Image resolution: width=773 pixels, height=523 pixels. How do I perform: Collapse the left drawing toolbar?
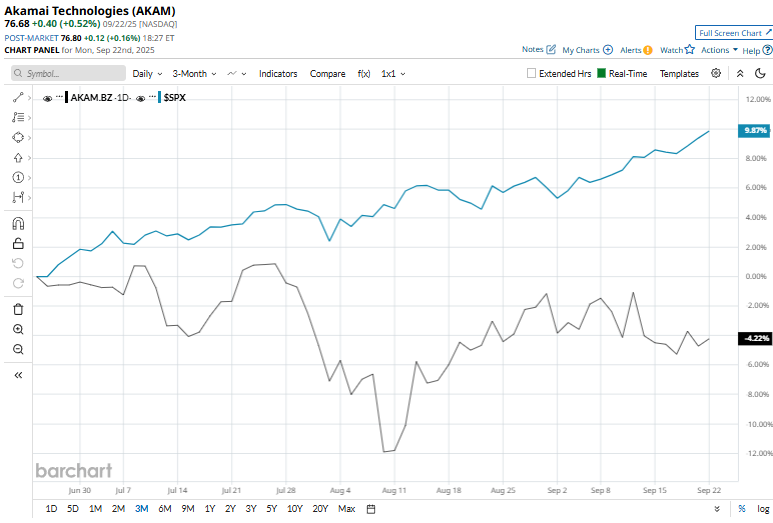coord(18,375)
